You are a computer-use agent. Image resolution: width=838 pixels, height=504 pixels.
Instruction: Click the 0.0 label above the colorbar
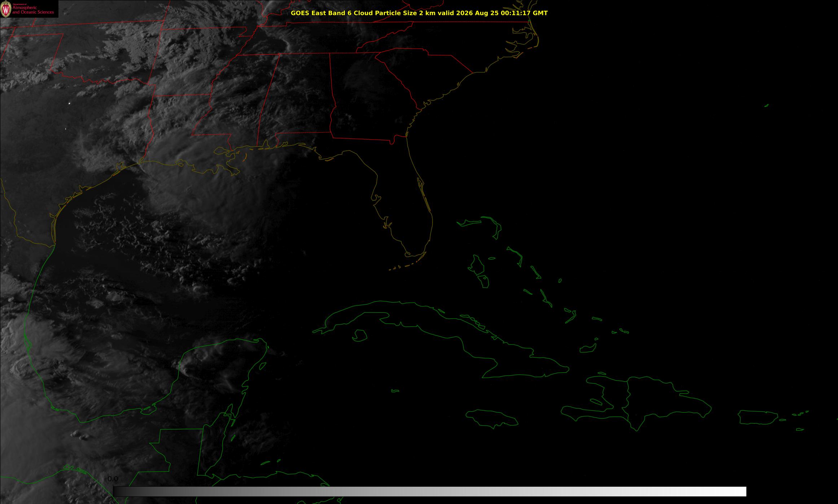coord(113,479)
